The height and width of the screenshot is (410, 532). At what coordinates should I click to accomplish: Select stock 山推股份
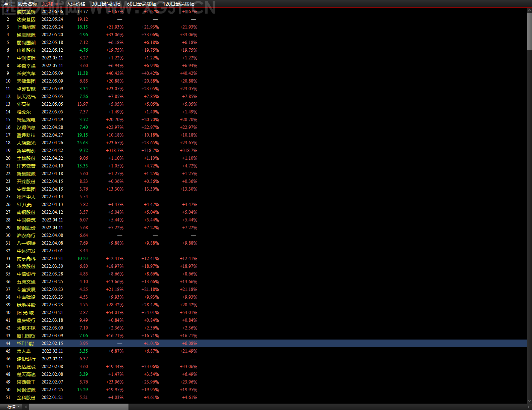click(x=26, y=50)
